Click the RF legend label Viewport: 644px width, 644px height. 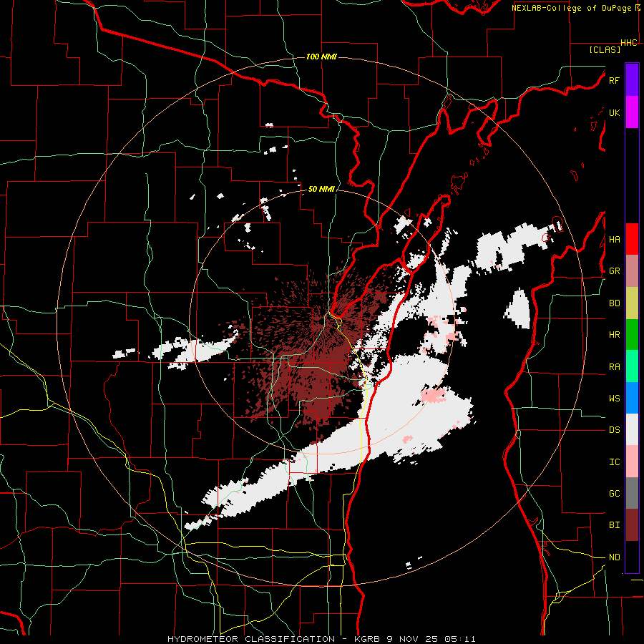[614, 80]
